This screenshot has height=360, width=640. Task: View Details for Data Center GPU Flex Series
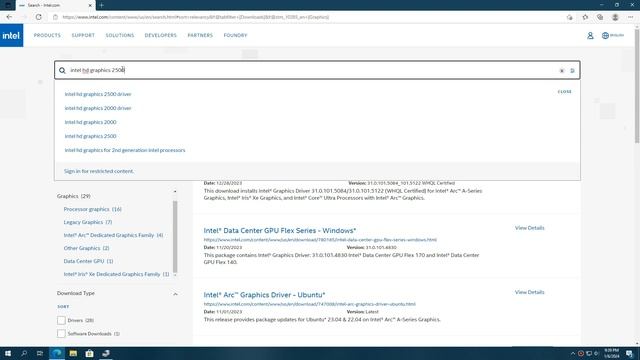coord(529,228)
